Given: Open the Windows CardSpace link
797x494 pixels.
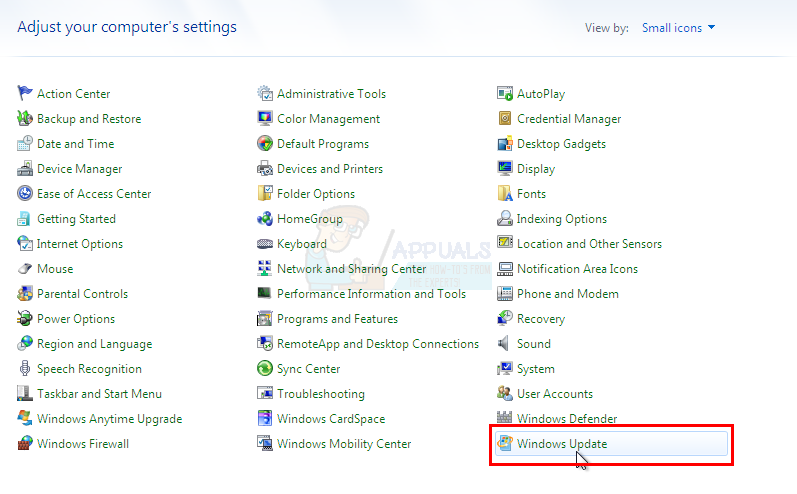Looking at the screenshot, I should pos(331,419).
